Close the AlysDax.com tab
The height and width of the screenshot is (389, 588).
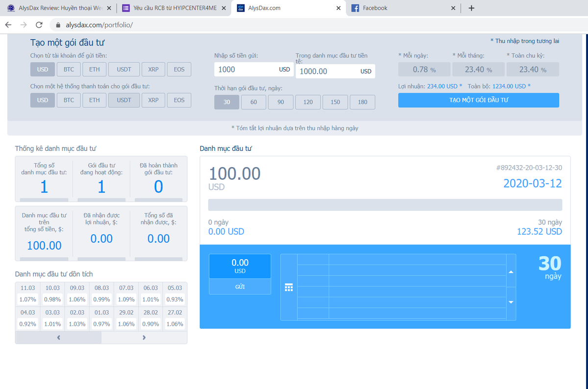339,8
